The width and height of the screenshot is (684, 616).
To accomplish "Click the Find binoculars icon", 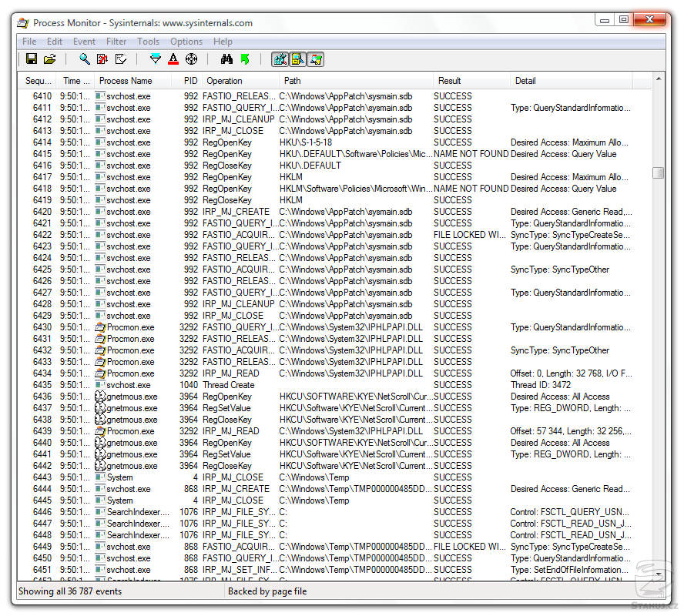I will tap(226, 59).
